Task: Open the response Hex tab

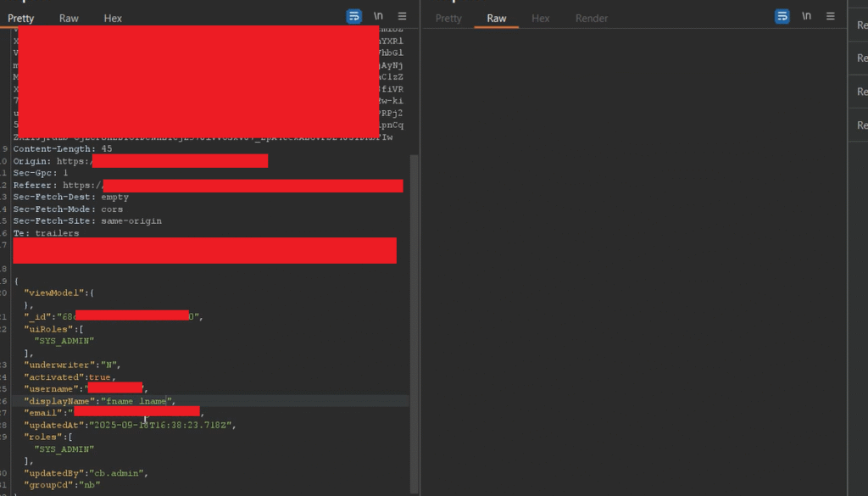Action: [x=541, y=18]
